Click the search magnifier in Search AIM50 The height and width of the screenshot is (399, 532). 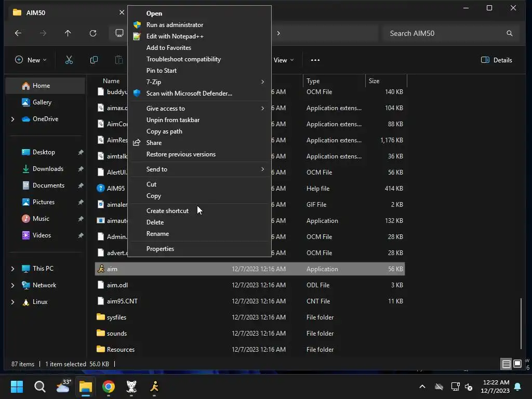coord(509,33)
